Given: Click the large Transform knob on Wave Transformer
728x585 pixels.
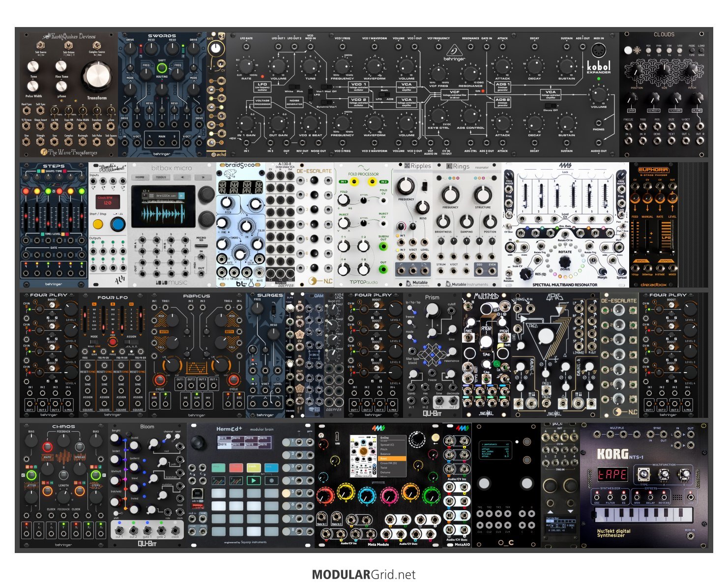Looking at the screenshot, I should coord(97,76).
